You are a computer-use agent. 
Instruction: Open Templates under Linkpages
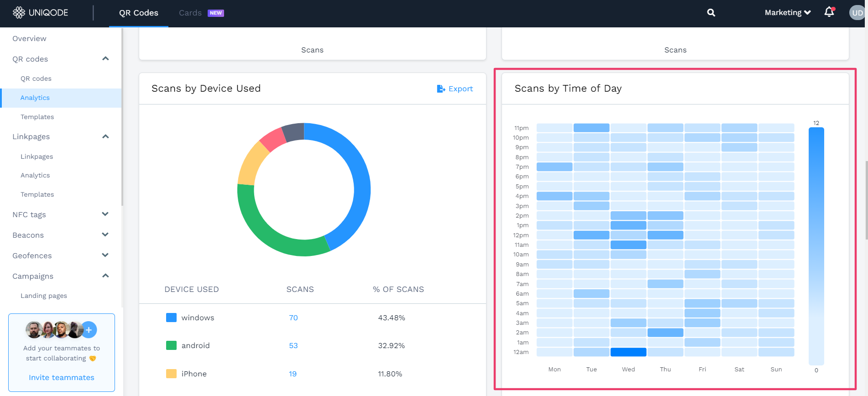tap(37, 194)
